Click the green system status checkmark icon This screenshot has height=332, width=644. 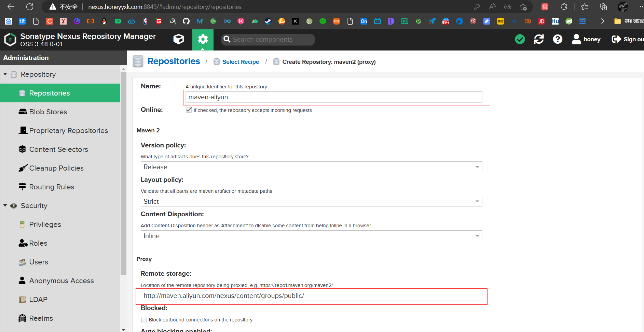coord(520,39)
